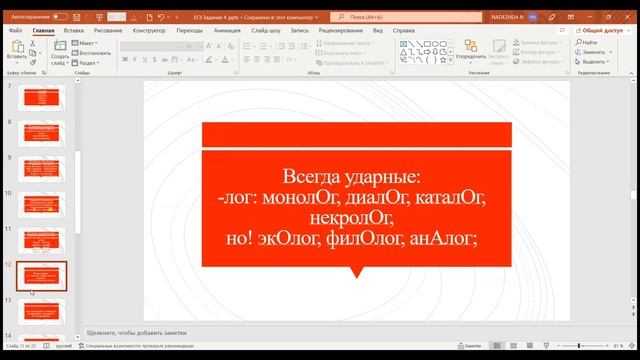Open the Раздел section dropdown
Screen dimensions: 640x360
86,63
